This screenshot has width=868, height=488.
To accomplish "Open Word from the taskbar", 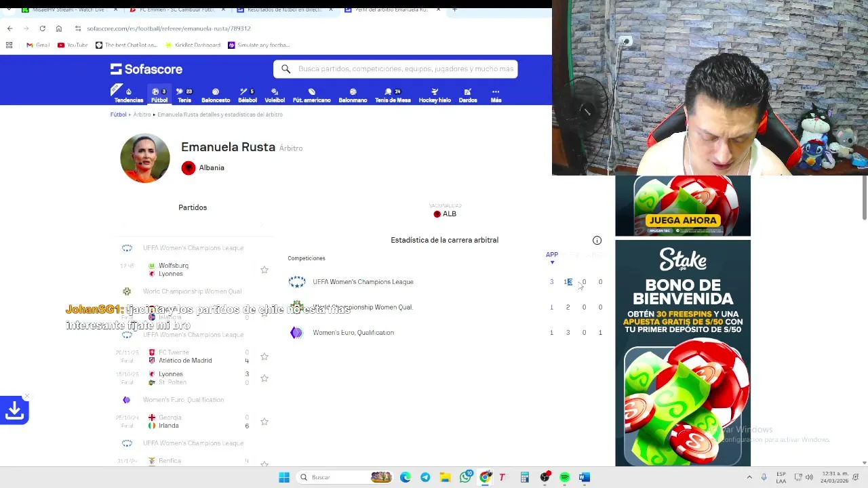I will point(585,477).
